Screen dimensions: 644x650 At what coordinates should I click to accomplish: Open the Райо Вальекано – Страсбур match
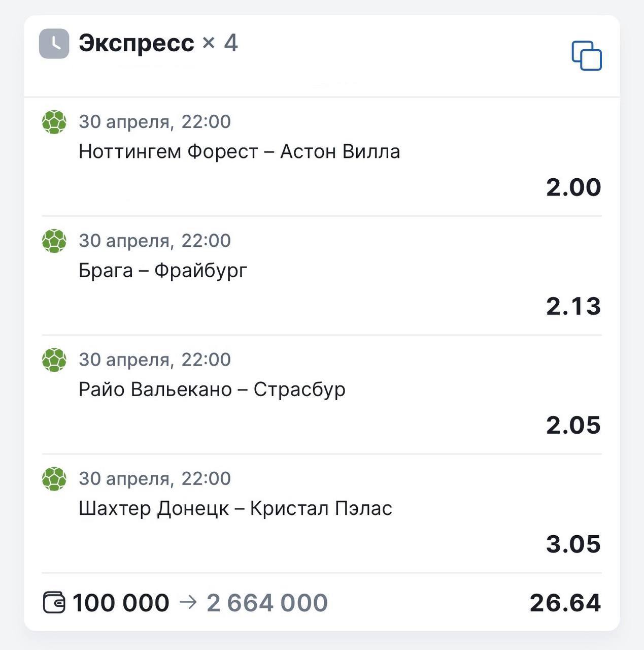click(x=212, y=389)
